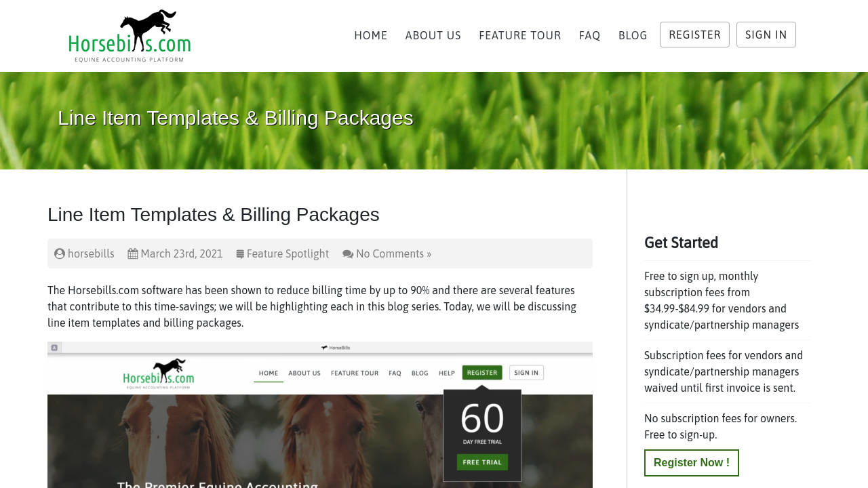This screenshot has height=488, width=868.
Task: Click the Horsebills.com horse logo
Action: [x=130, y=36]
